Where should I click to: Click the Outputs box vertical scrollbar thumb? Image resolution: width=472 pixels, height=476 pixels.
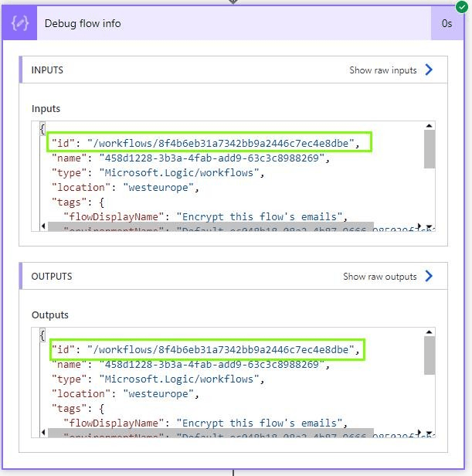tap(430, 355)
